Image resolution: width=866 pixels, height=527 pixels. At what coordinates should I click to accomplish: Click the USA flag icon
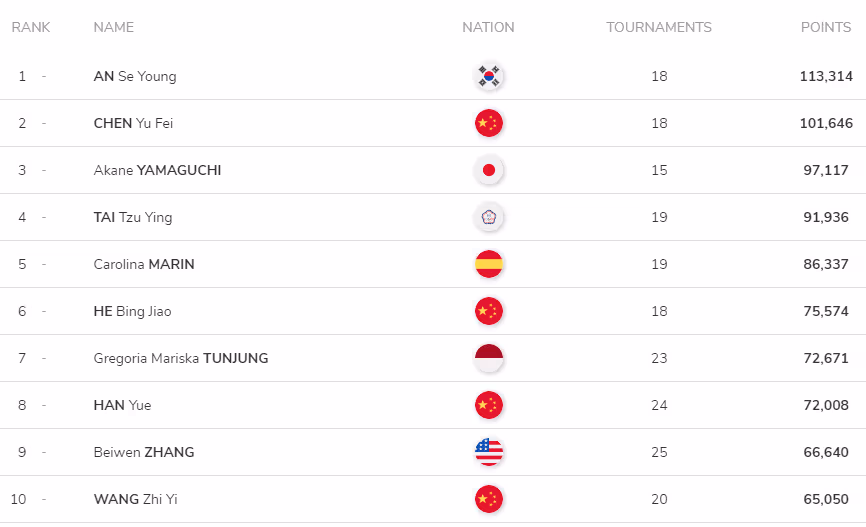pos(489,452)
